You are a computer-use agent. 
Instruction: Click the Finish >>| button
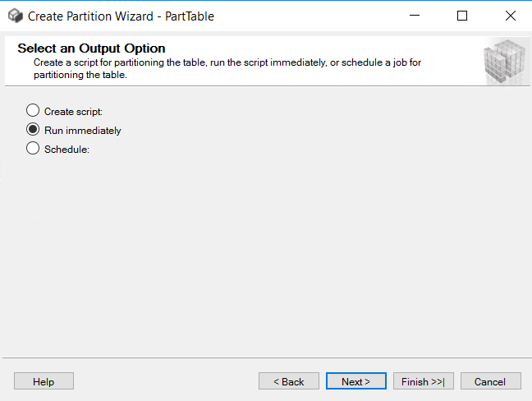(423, 381)
